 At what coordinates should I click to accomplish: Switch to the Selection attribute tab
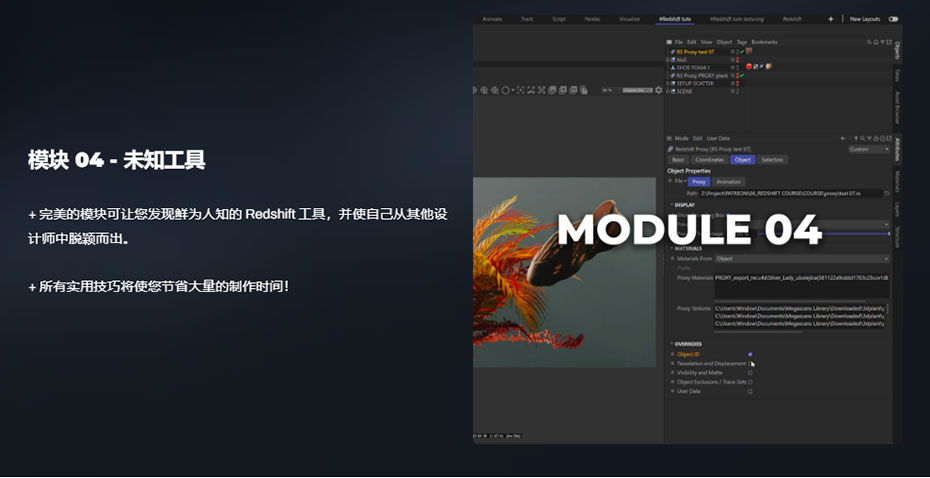point(772,160)
